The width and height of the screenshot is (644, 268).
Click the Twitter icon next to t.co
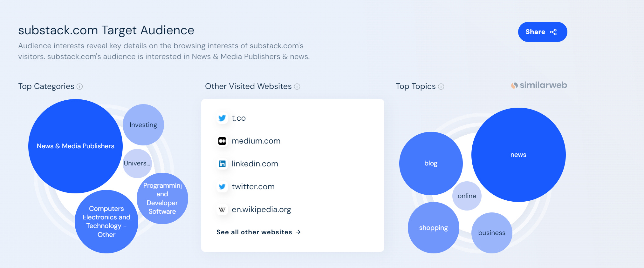click(223, 118)
